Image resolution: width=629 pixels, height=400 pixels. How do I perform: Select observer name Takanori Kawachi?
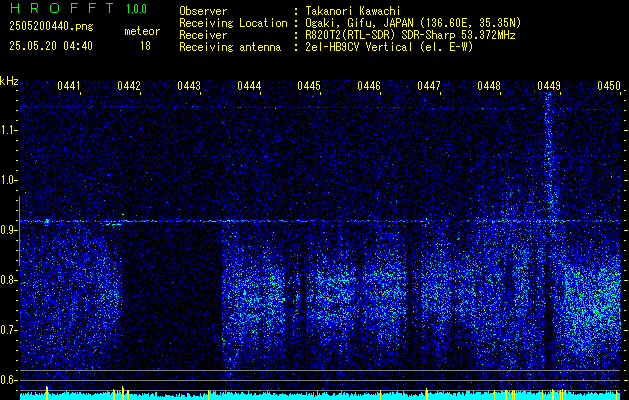tap(352, 11)
